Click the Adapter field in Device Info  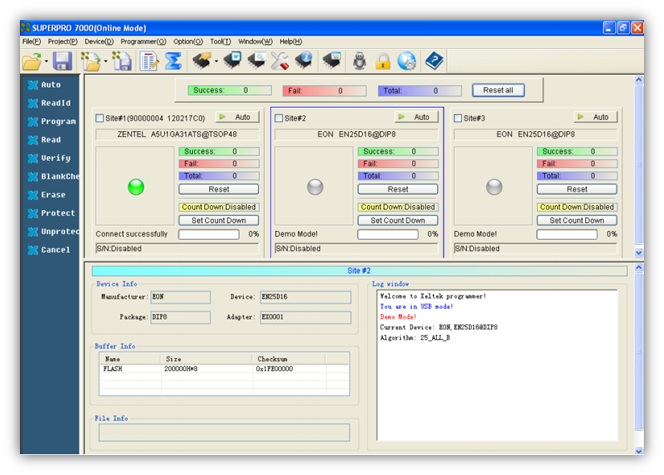[x=305, y=317]
